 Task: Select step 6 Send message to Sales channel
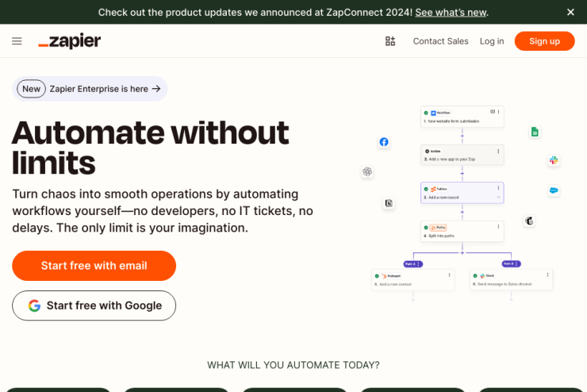click(x=511, y=279)
